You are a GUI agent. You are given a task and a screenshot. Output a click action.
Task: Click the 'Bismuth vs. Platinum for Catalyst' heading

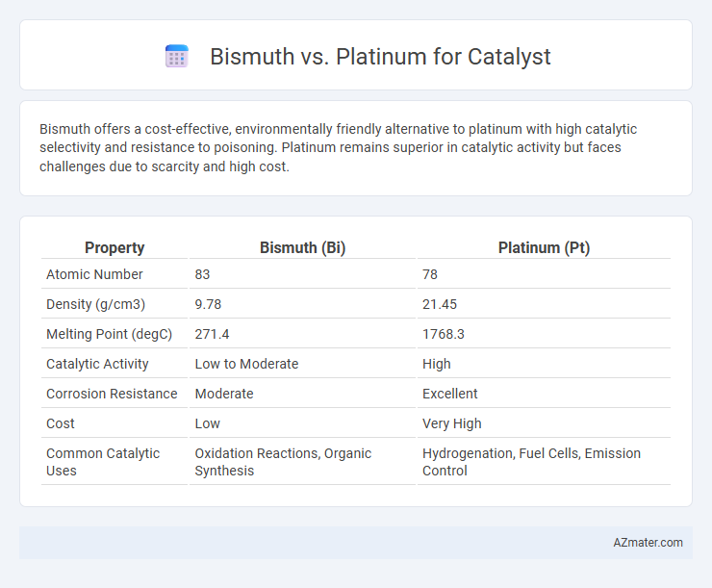[380, 57]
